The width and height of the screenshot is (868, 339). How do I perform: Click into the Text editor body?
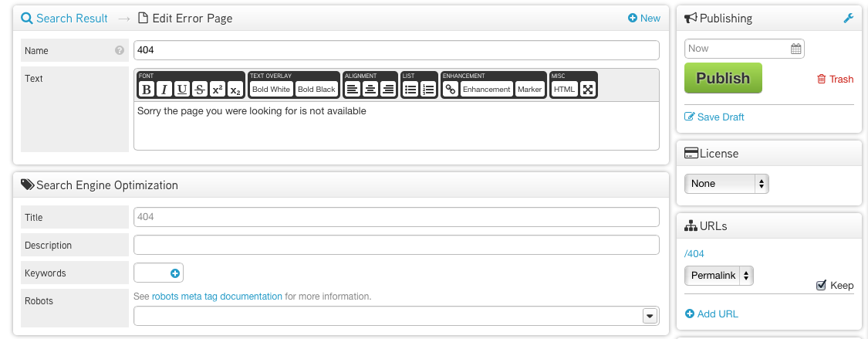coord(397,126)
